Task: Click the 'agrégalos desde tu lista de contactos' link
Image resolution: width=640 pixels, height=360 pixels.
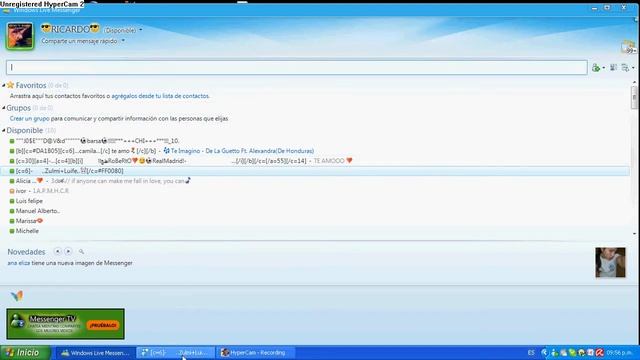Action: tap(160, 96)
